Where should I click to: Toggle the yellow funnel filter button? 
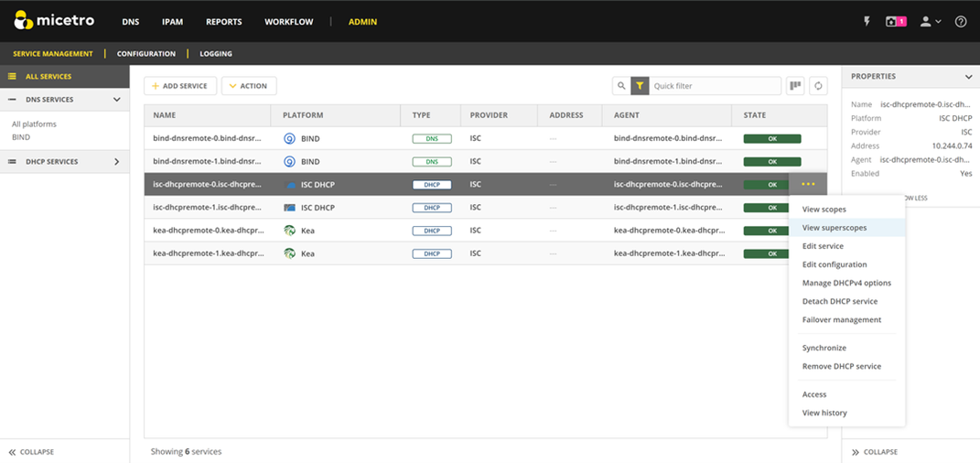click(641, 86)
